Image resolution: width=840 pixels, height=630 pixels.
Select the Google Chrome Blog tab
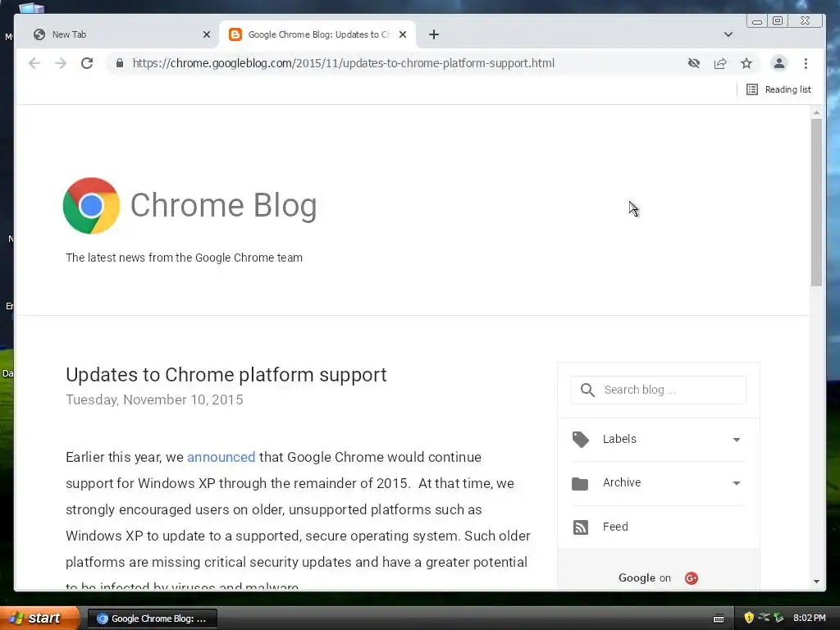click(317, 34)
